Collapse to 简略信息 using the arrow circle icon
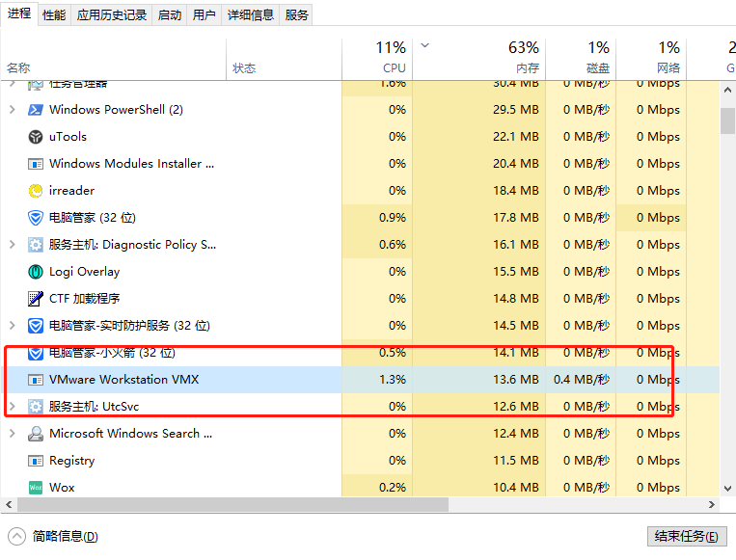 pos(16,537)
